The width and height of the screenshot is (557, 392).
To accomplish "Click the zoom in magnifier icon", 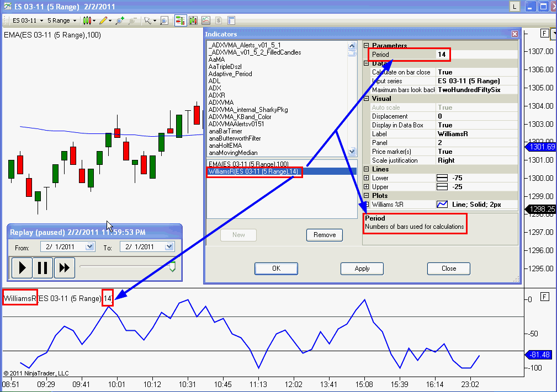I will (120, 20).
